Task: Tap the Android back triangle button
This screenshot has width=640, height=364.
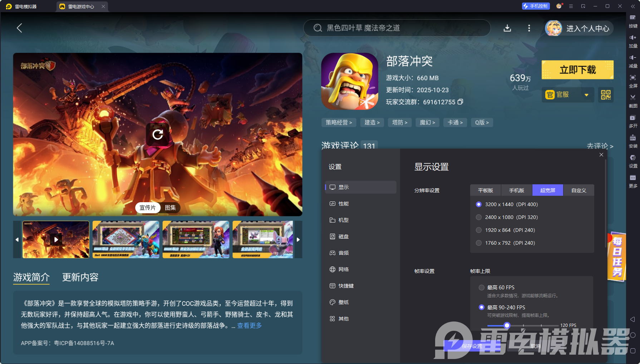Action: point(632,319)
